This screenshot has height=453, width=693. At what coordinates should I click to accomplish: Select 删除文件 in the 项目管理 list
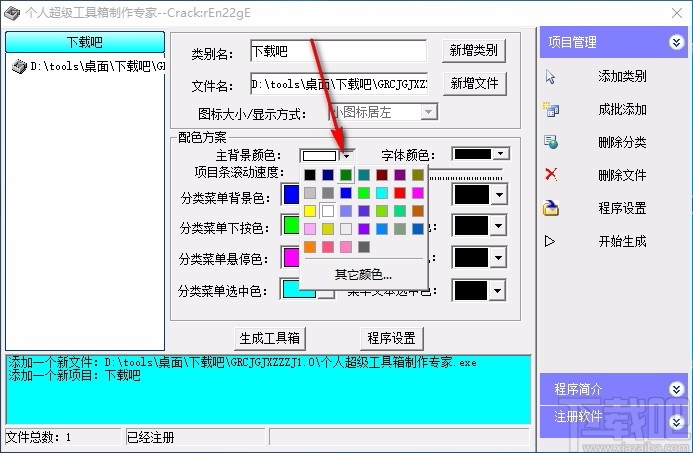622,175
